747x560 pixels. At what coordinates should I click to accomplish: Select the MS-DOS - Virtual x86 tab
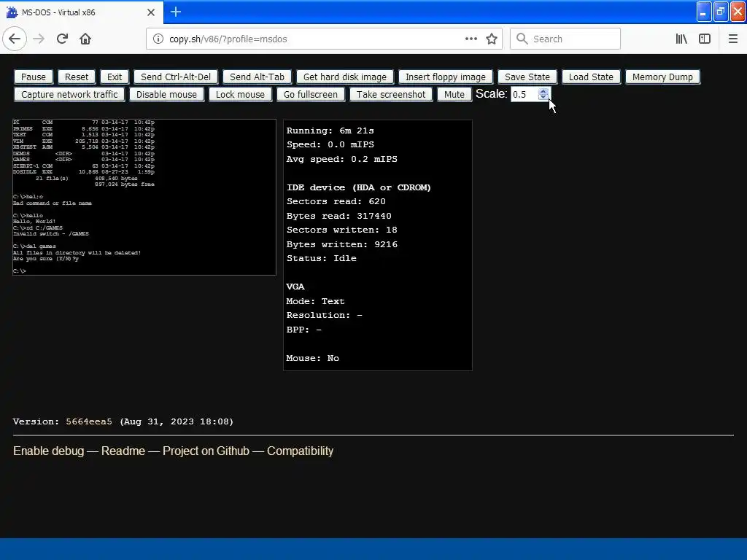(x=82, y=12)
